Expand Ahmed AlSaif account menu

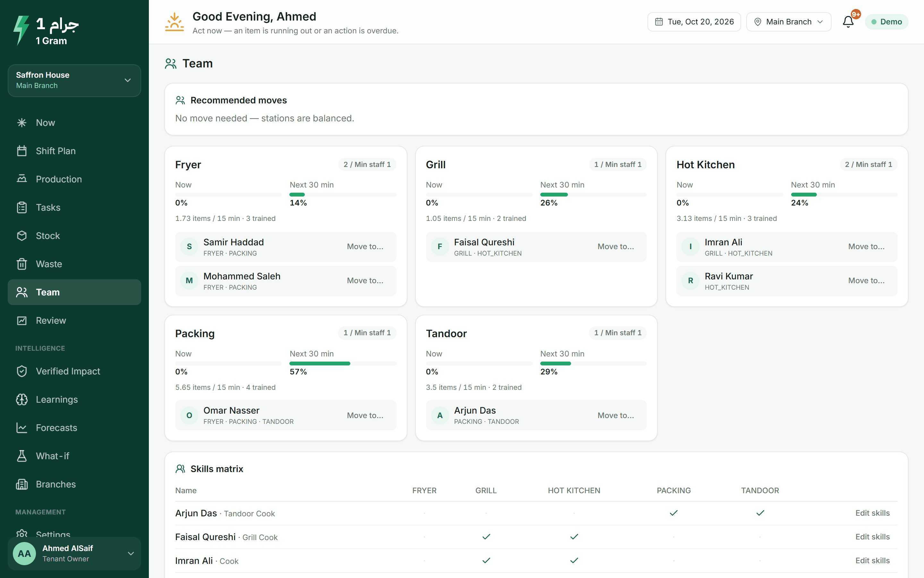(x=74, y=554)
